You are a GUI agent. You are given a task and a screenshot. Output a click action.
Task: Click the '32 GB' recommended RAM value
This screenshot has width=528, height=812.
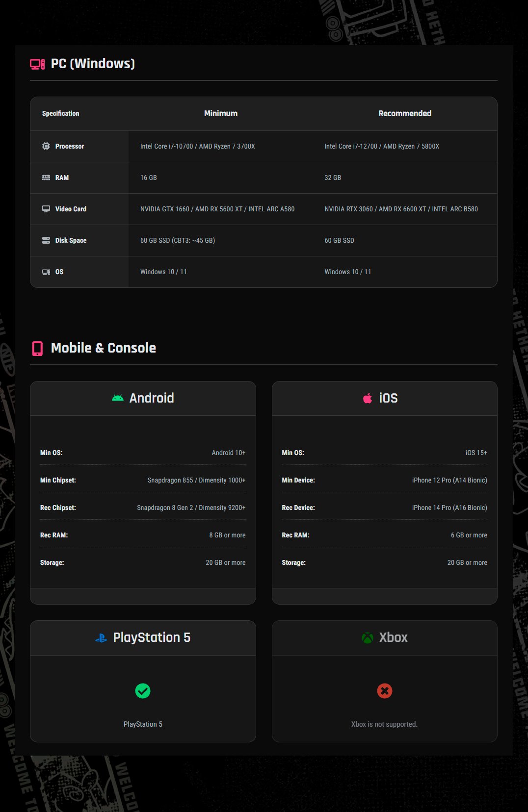pos(333,178)
